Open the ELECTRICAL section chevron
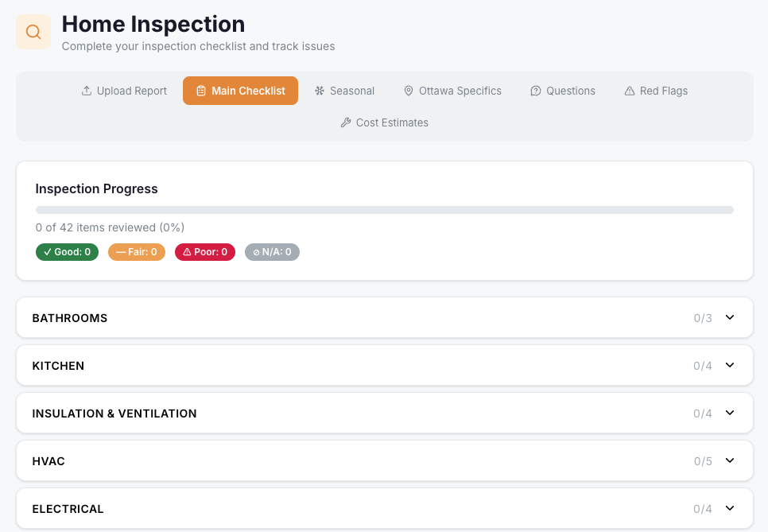The width and height of the screenshot is (768, 532). (x=729, y=508)
